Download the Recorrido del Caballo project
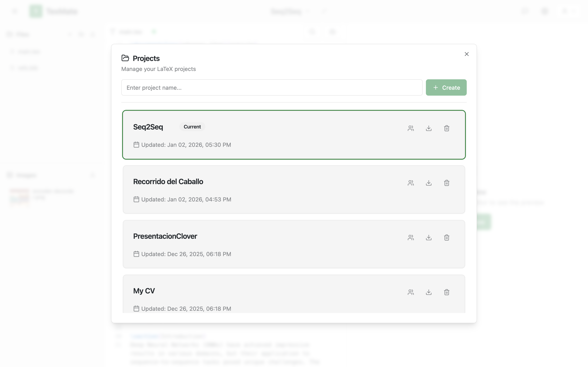Screen dimensions: 588x367 429,183
